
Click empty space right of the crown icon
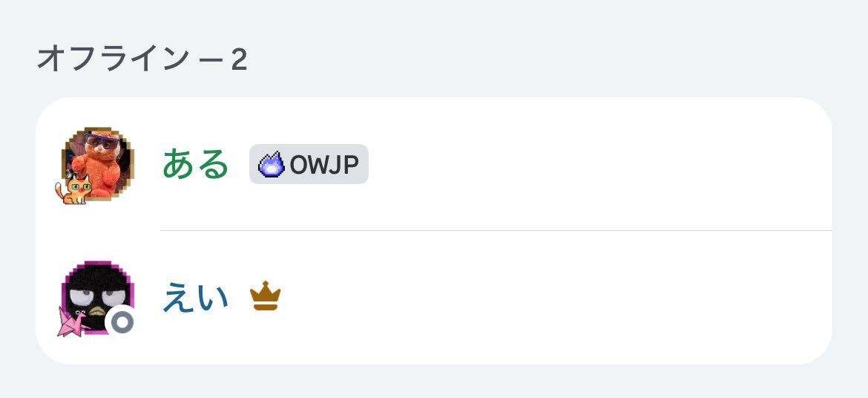[556, 298]
